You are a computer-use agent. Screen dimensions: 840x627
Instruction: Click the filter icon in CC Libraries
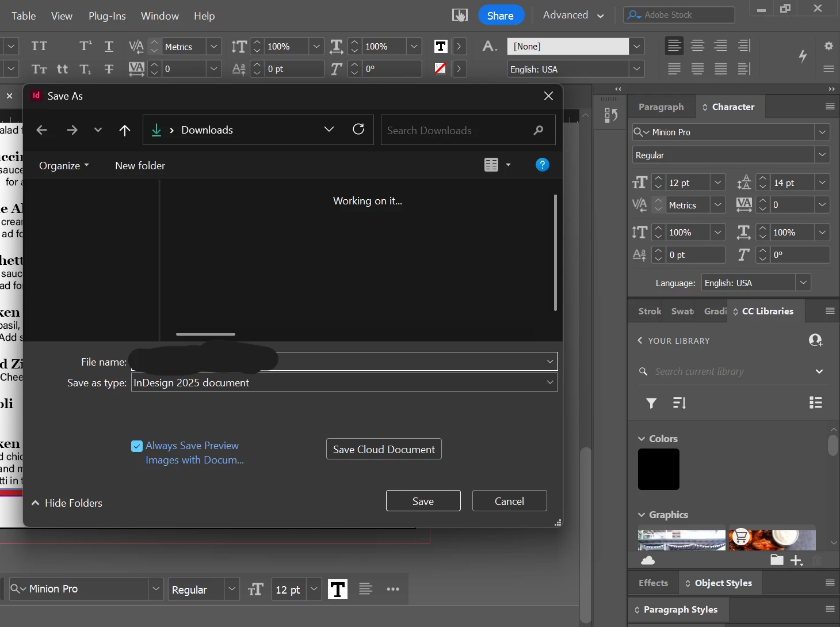coord(651,403)
